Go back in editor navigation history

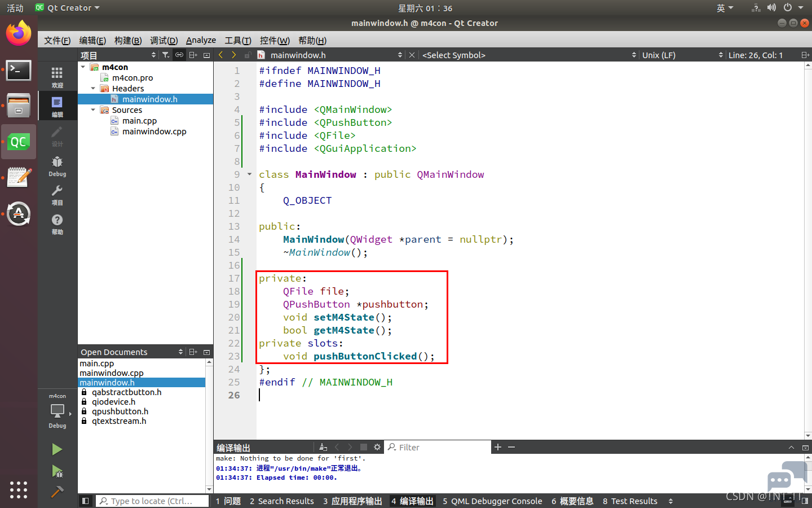[x=220, y=55]
